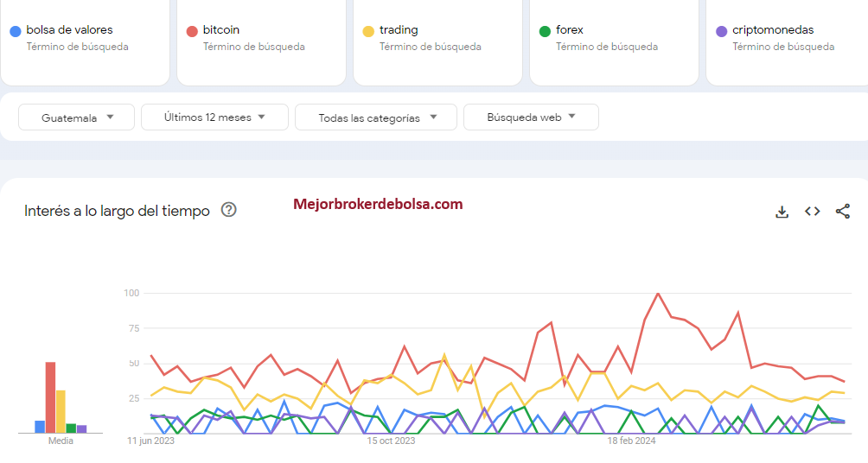Screen dimensions: 868x463
Task: Open the help icon next to Interés a lo largo del tiempo
Action: 228,210
